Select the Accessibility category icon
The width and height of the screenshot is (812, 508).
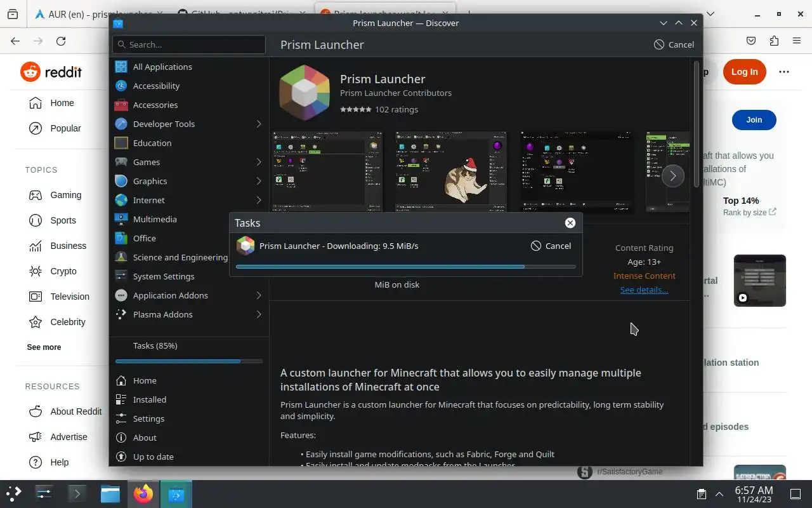click(x=121, y=86)
